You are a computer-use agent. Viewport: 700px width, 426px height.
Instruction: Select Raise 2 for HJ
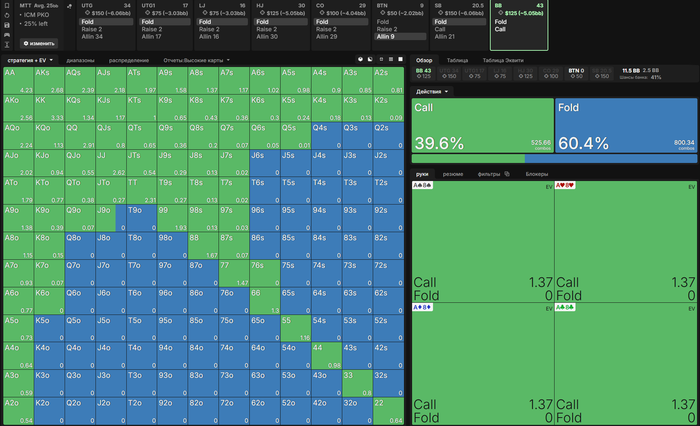(267, 29)
